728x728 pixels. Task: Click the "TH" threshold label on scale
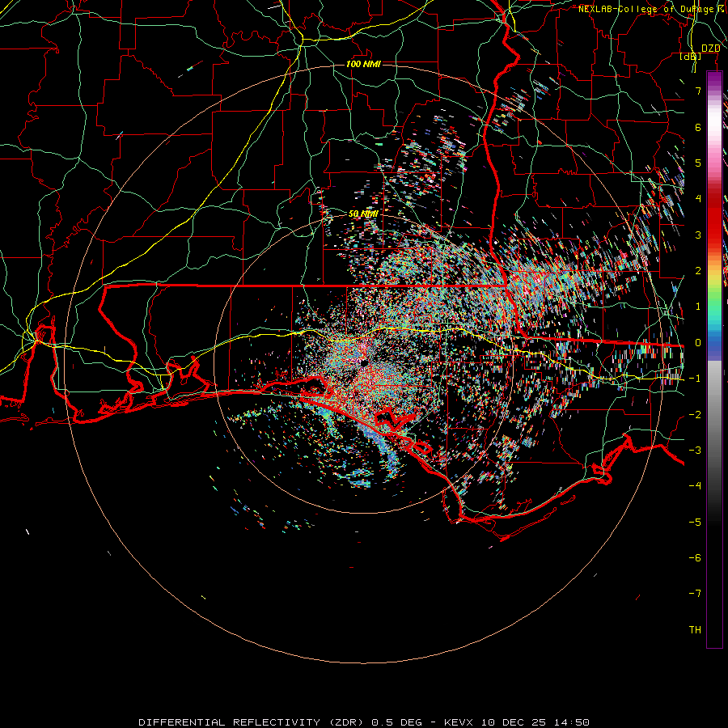coord(695,630)
